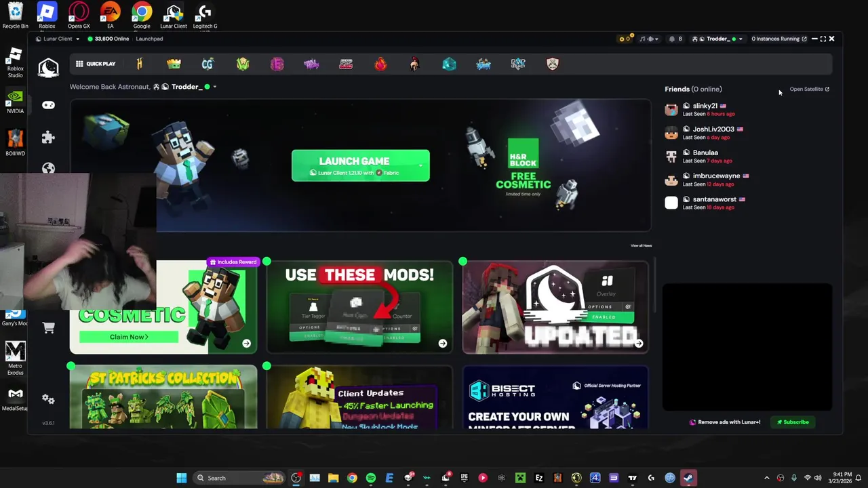Open the volume icon in system tray
This screenshot has height=488, width=868.
point(818,478)
